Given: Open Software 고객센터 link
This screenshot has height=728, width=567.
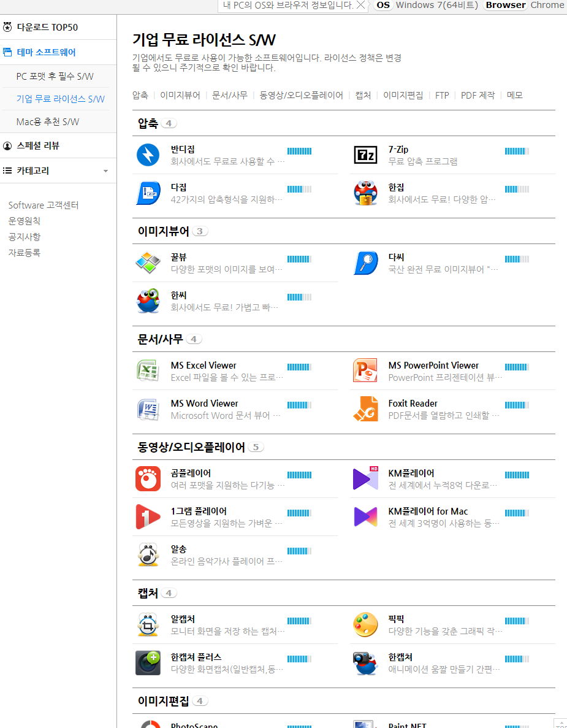Looking at the screenshot, I should [44, 205].
